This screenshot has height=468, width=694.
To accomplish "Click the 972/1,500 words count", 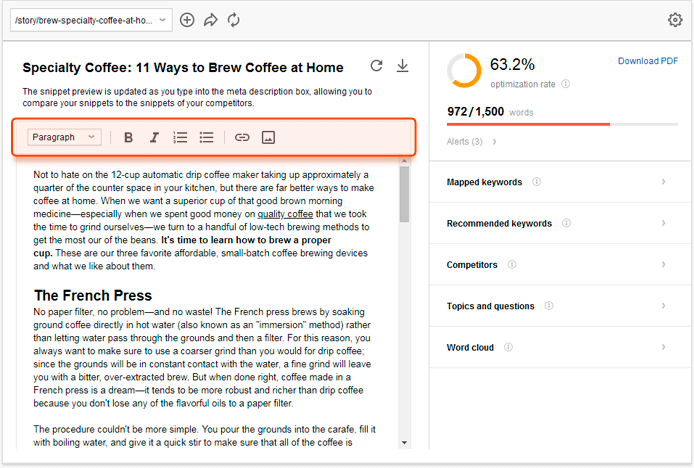I will tap(475, 111).
